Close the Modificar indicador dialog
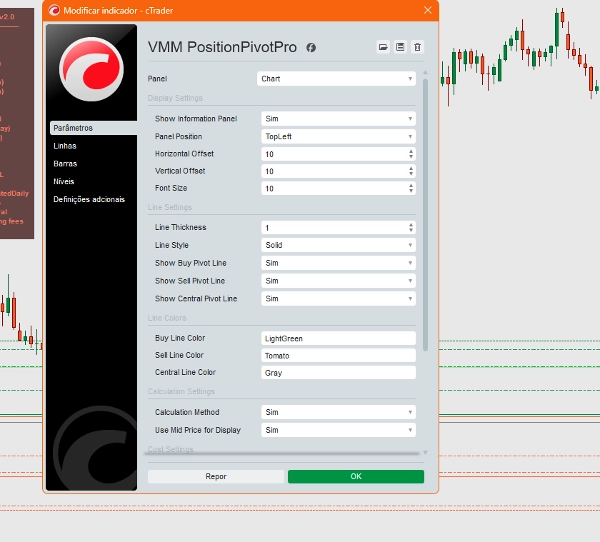 (428, 10)
